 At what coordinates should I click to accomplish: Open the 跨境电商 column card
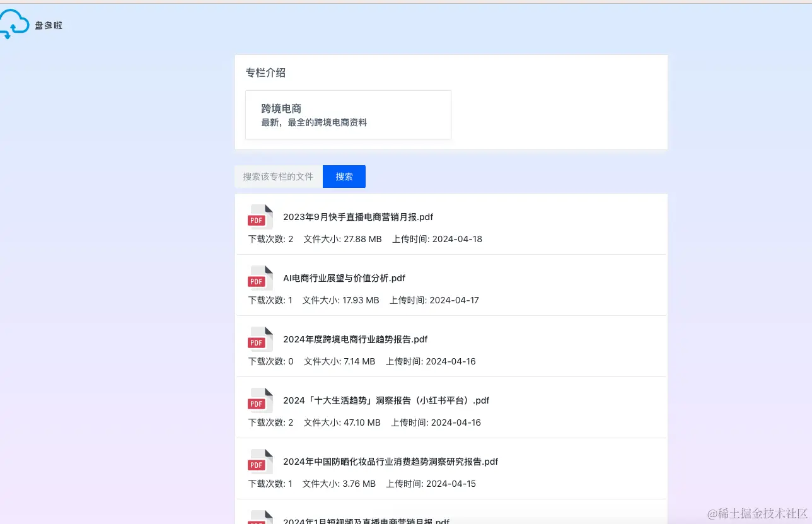[348, 115]
